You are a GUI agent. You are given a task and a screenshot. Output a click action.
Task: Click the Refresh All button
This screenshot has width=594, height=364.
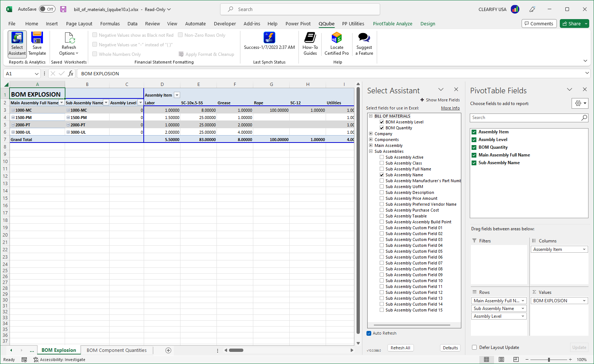point(400,348)
